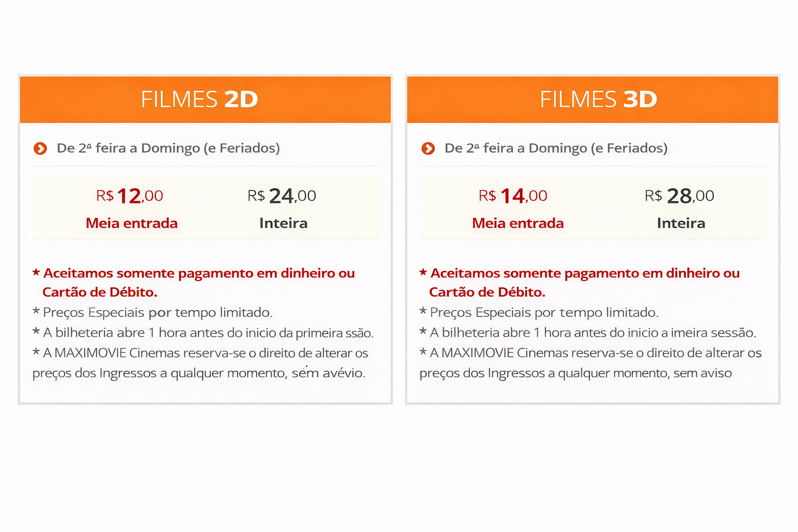
Task: Click the R$ 24,00 full-price amount
Action: pyautogui.click(x=282, y=196)
